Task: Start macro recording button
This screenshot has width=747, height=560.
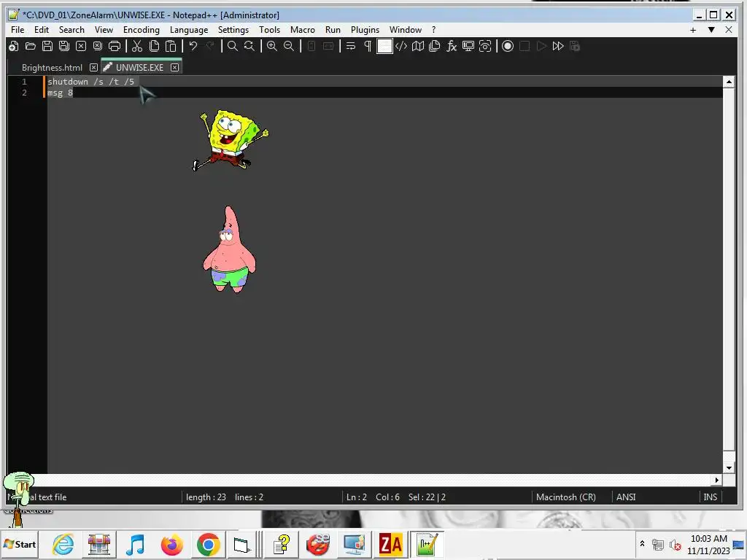Action: [508, 46]
